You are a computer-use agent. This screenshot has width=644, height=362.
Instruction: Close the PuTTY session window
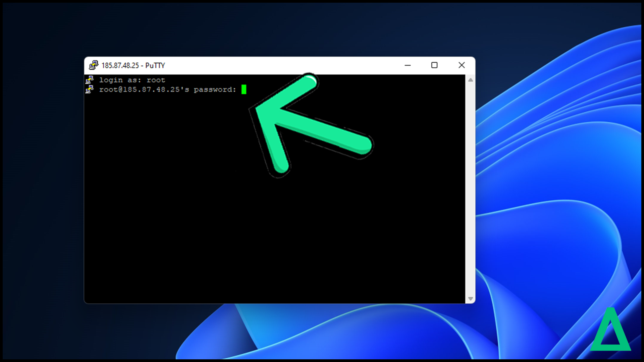462,65
